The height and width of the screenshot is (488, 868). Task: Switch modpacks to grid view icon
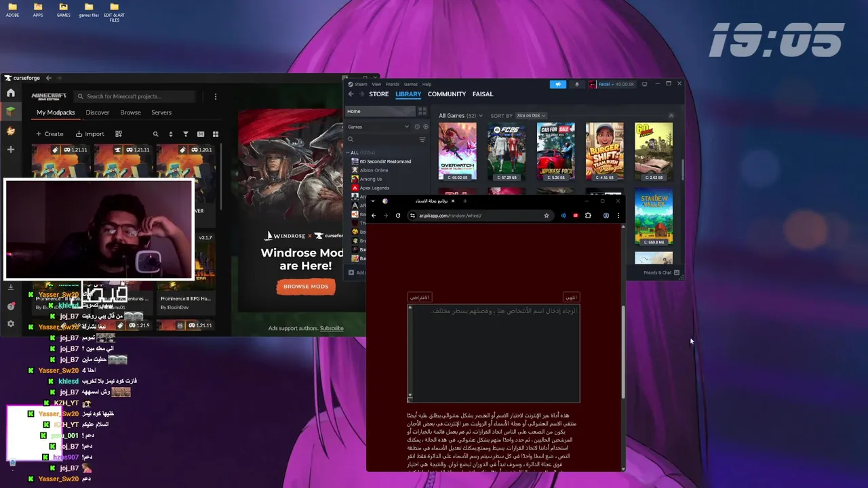tap(216, 134)
